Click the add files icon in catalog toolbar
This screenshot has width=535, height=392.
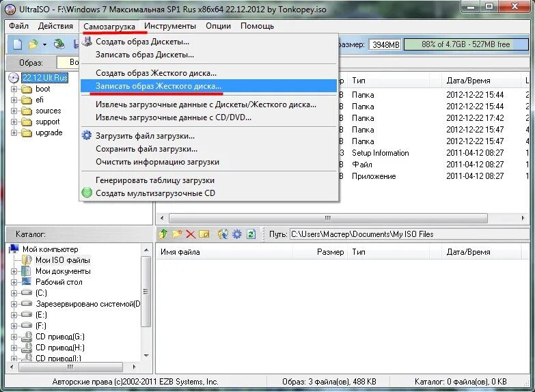(x=223, y=234)
